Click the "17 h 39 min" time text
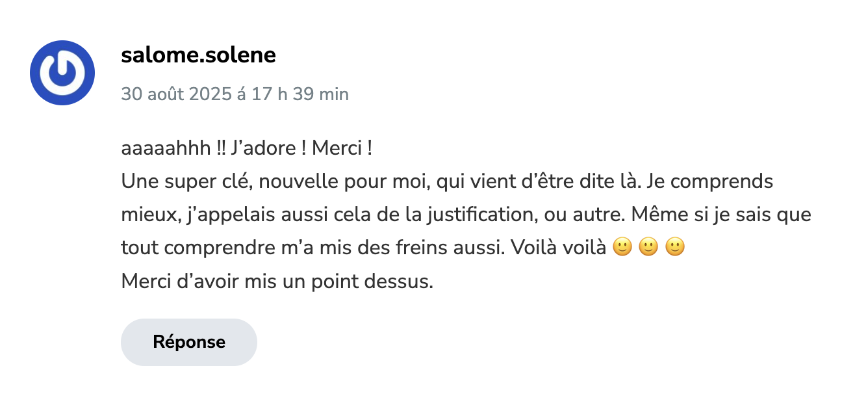This screenshot has width=868, height=394. pos(300,94)
